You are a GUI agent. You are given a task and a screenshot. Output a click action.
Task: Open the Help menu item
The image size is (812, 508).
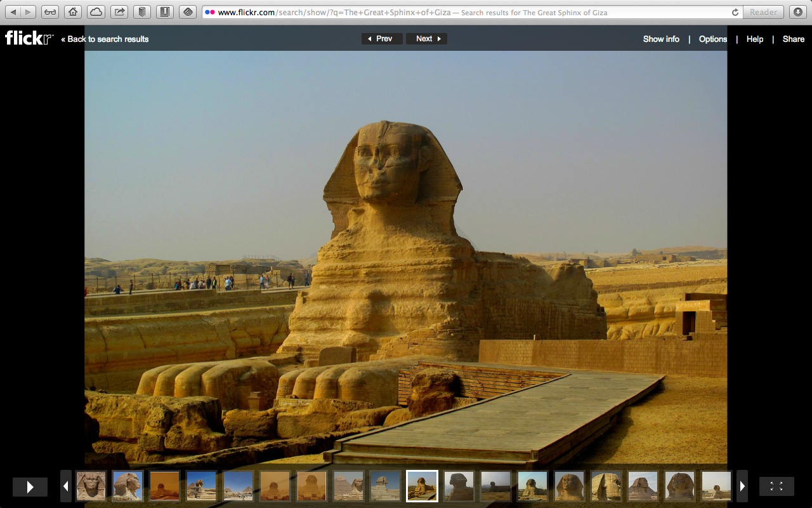pos(754,39)
